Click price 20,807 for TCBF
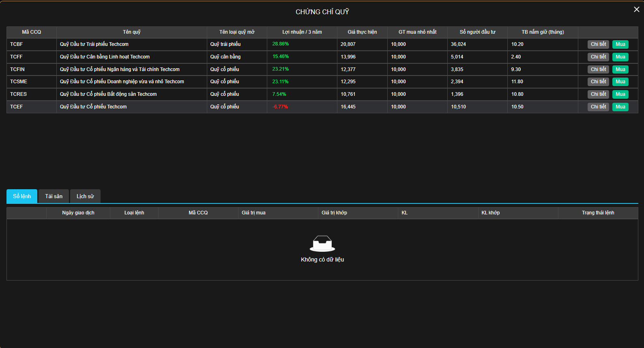Viewport: 644px width, 348px height. (x=348, y=44)
